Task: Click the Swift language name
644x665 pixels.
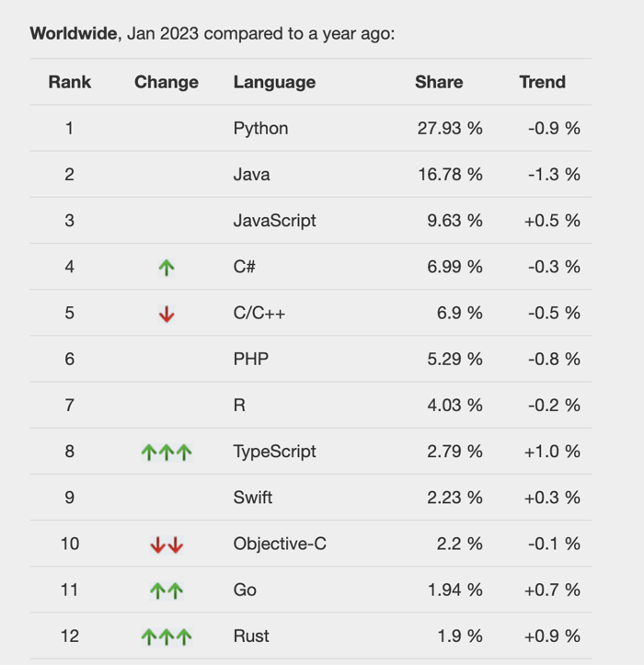Action: [x=253, y=498]
